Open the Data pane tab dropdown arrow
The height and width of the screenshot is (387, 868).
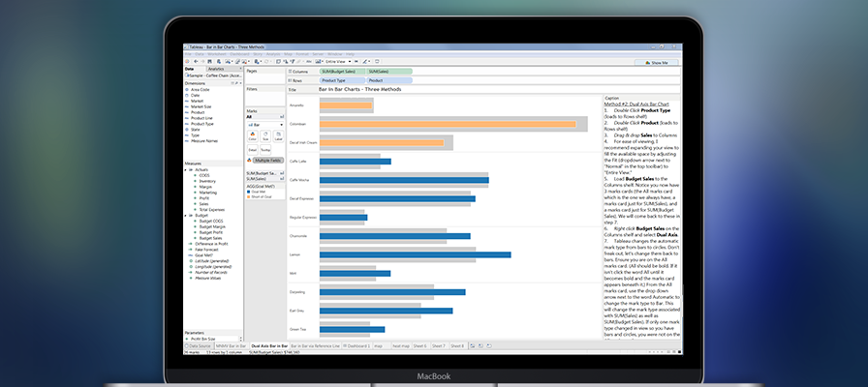point(240,69)
